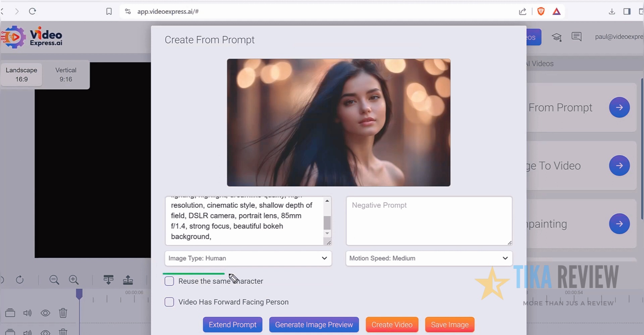
Task: Check Video Has Forward Facing Person
Action: tap(169, 302)
